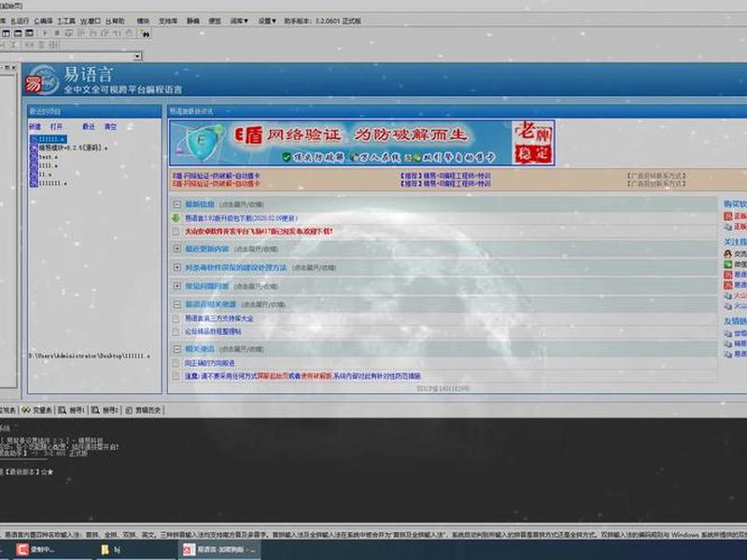Open the H.帮助 menu
747x560 pixels.
pyautogui.click(x=115, y=21)
